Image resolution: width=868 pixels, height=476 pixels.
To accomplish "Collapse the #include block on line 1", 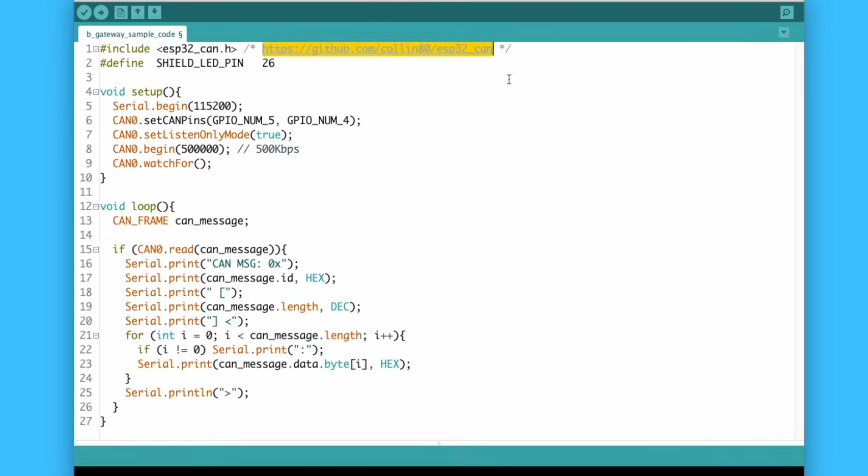I will point(96,49).
